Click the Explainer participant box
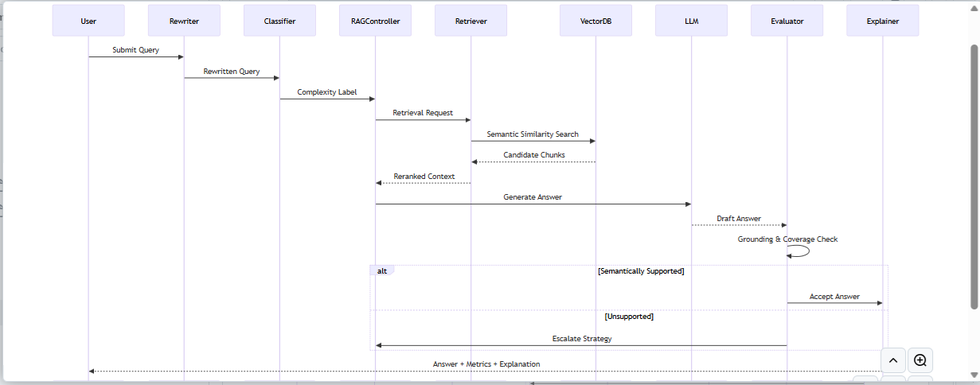Image resolution: width=980 pixels, height=385 pixels. [882, 21]
